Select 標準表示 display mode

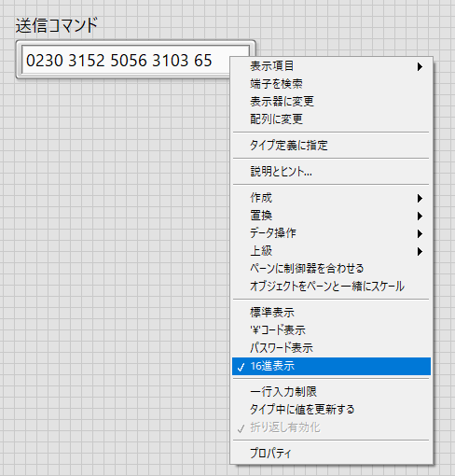[x=331, y=313]
